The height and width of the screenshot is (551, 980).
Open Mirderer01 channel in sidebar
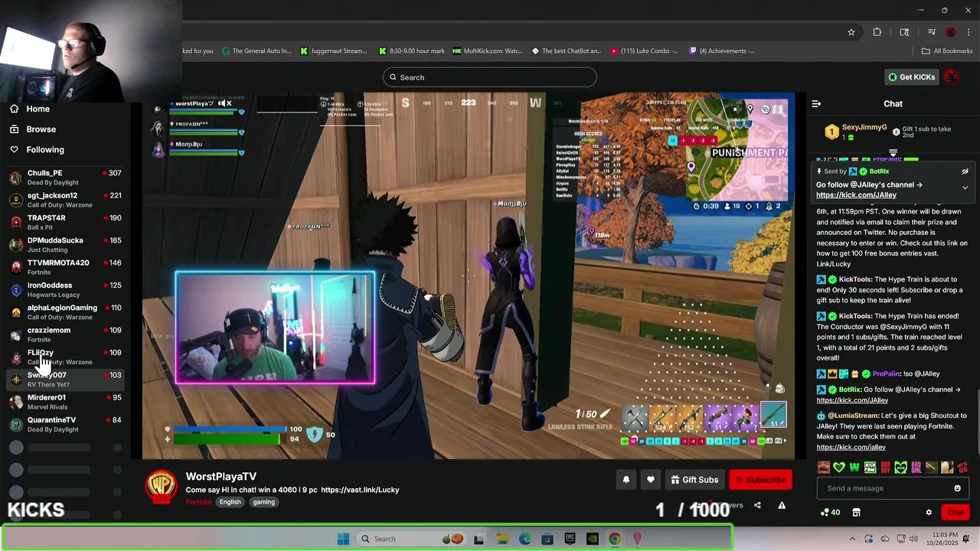(x=65, y=402)
